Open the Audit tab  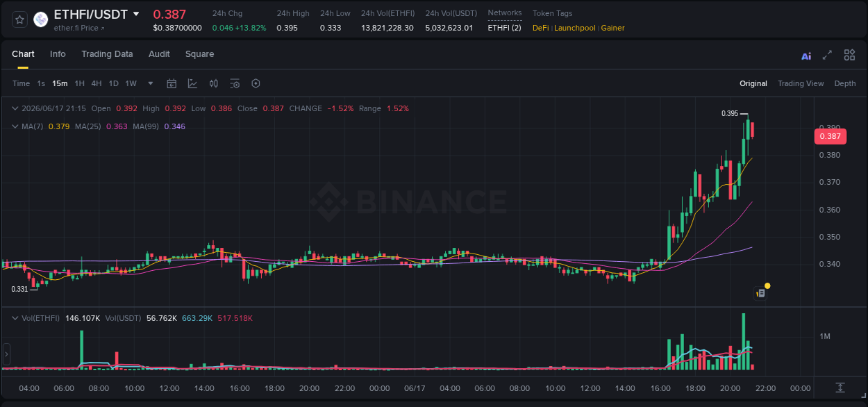(x=159, y=54)
